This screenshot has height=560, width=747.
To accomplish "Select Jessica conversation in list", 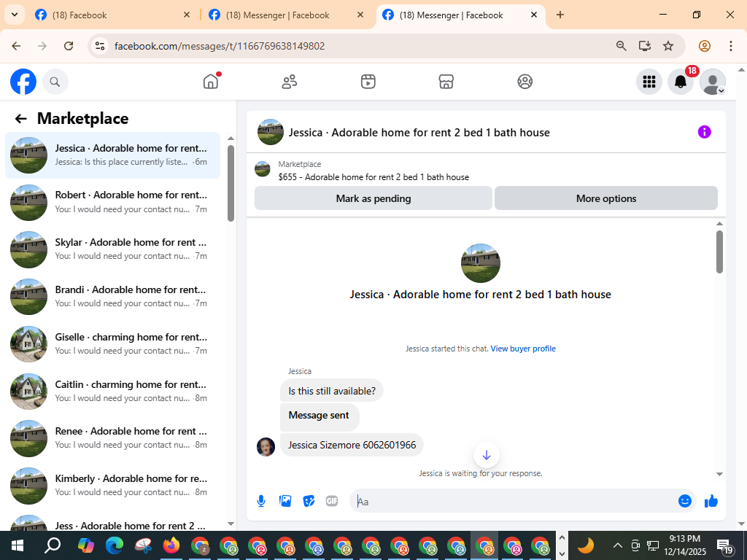I will click(113, 155).
